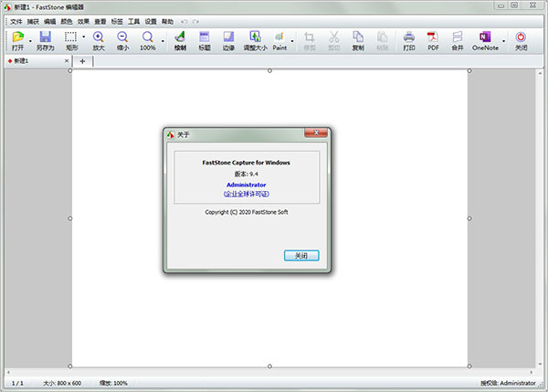
Task: Open the 查看 (View) menu
Action: [100, 22]
